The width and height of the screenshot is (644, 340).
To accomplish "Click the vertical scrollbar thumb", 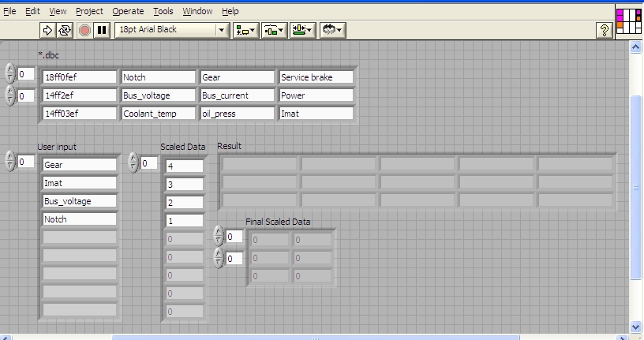I will click(636, 187).
